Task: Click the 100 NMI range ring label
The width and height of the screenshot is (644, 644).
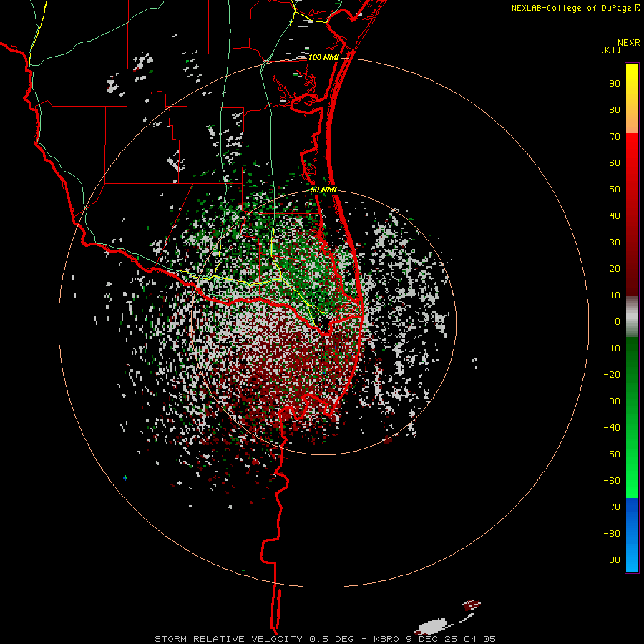Action: (x=323, y=57)
